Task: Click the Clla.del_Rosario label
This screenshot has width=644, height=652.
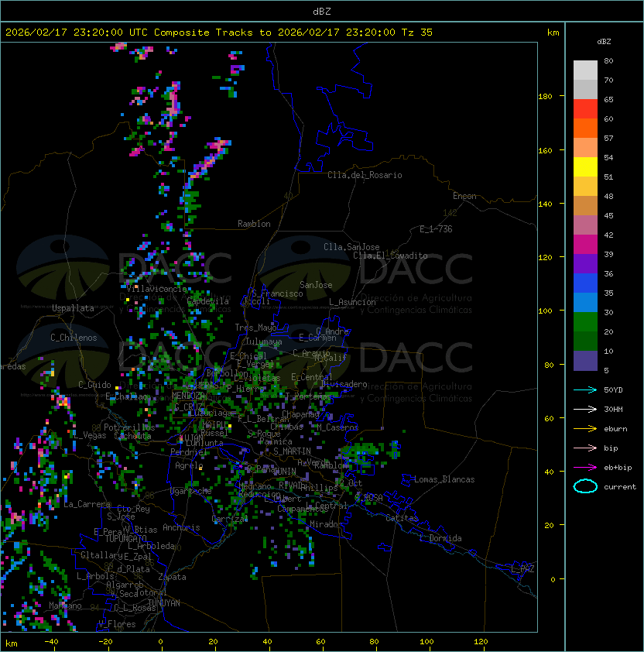Action: [x=365, y=175]
